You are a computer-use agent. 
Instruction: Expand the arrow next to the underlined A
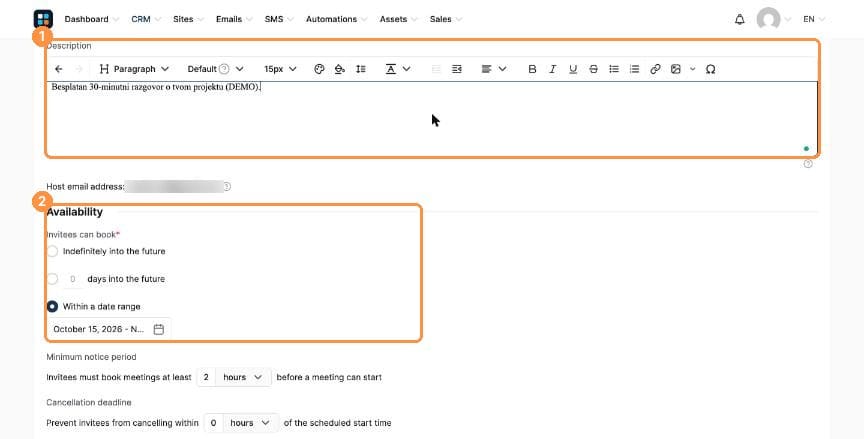point(407,69)
